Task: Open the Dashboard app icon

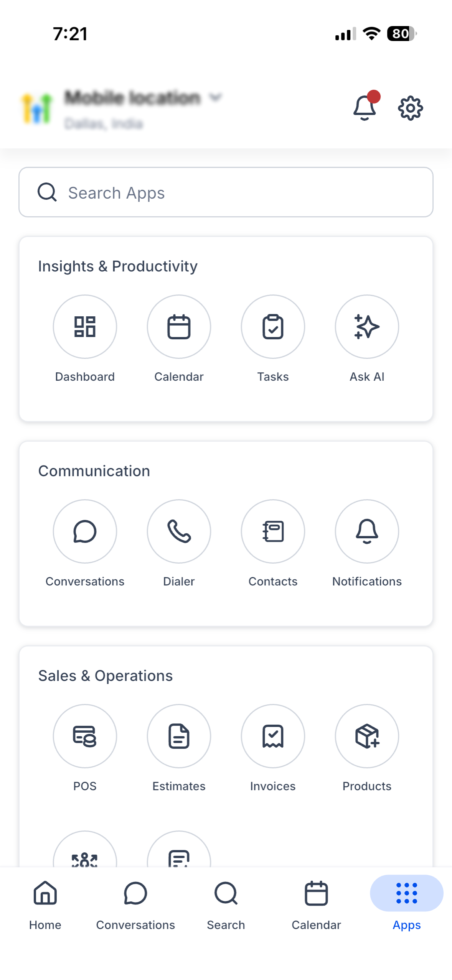Action: 85,327
